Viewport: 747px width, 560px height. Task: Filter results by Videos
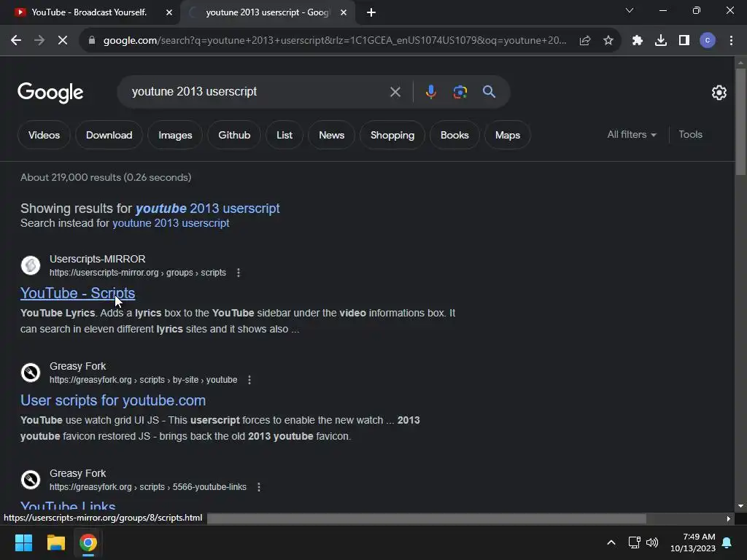click(x=44, y=135)
